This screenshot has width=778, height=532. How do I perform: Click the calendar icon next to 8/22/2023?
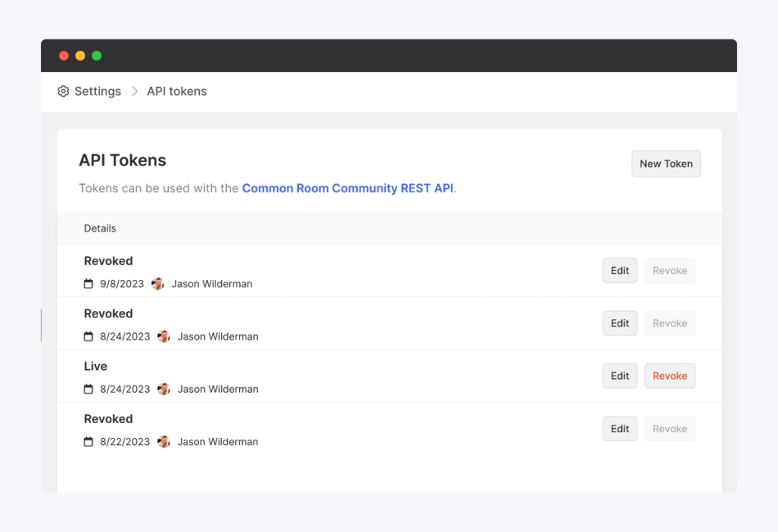[x=88, y=441]
